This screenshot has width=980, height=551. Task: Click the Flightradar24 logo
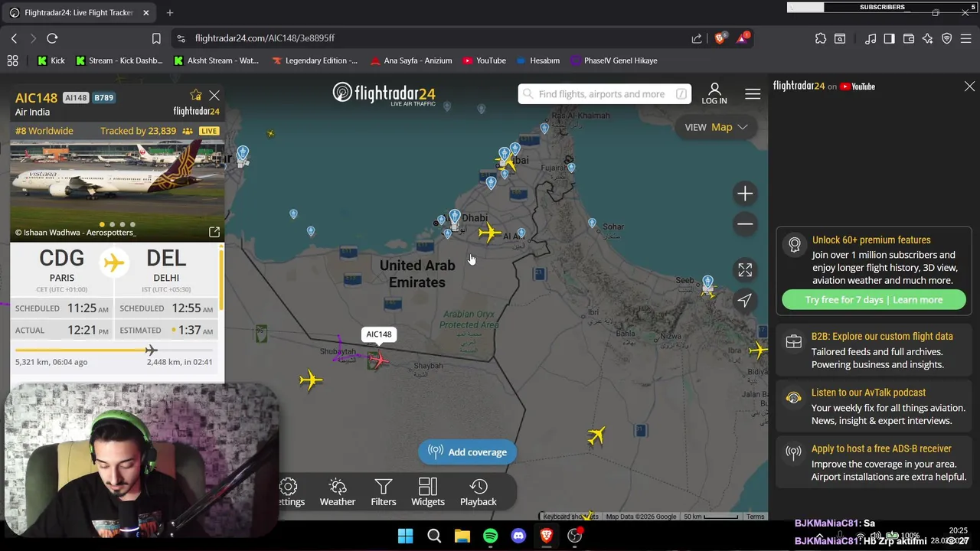[384, 93]
